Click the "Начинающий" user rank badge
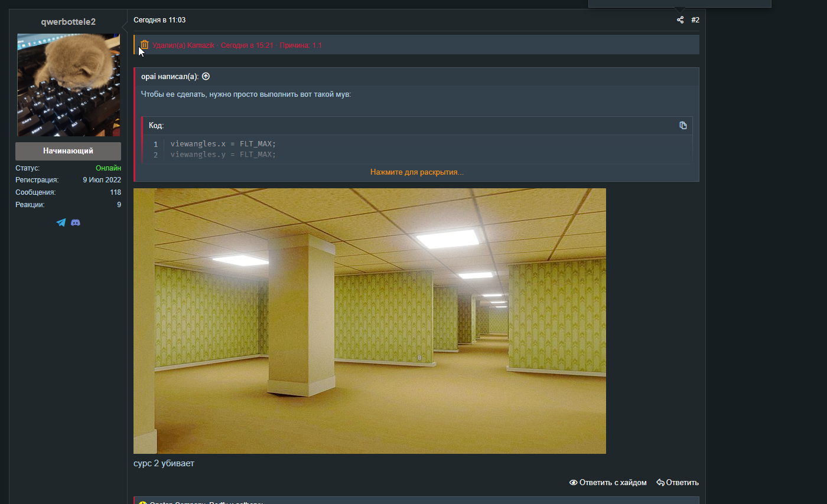This screenshot has height=504, width=827. (68, 151)
